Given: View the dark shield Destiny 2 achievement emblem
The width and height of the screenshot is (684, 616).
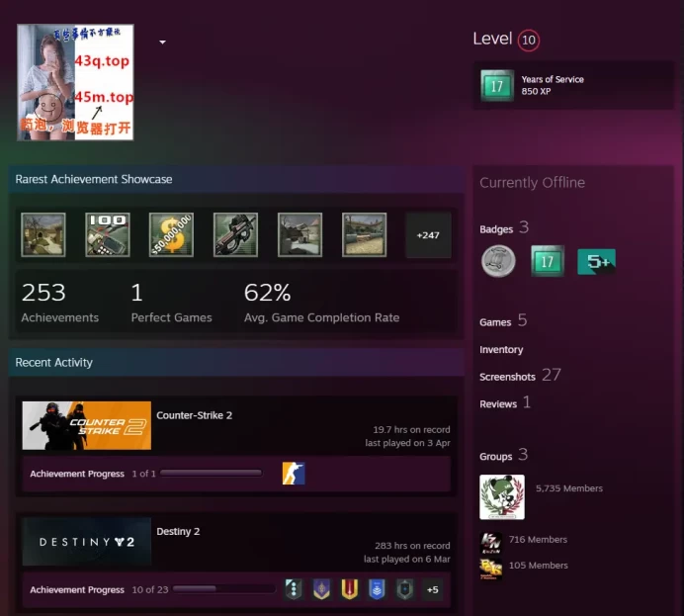Looking at the screenshot, I should tap(405, 589).
